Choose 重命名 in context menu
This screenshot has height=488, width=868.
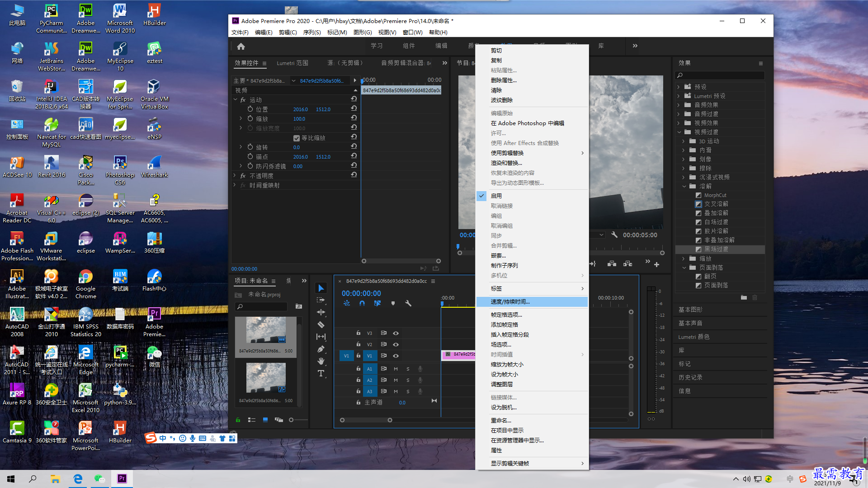coord(532,420)
